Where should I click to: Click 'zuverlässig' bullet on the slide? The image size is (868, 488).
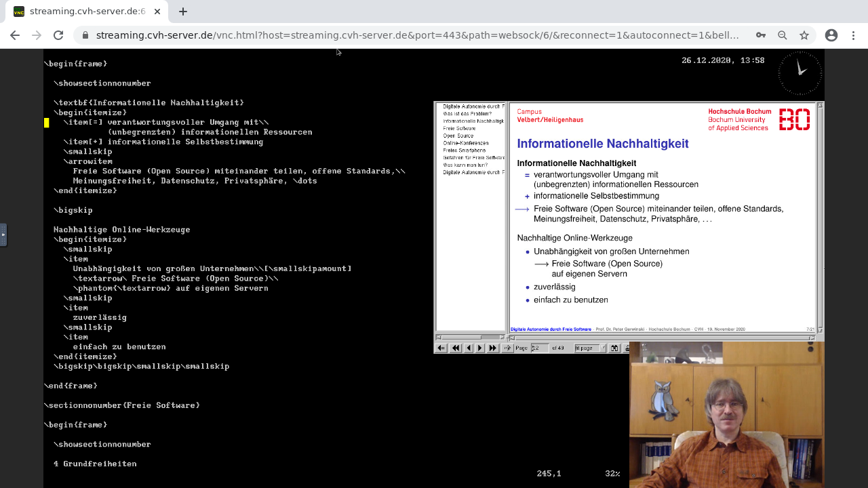(554, 287)
